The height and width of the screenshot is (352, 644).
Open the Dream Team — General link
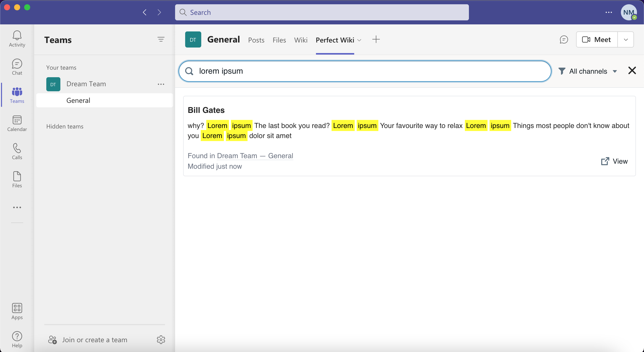255,156
